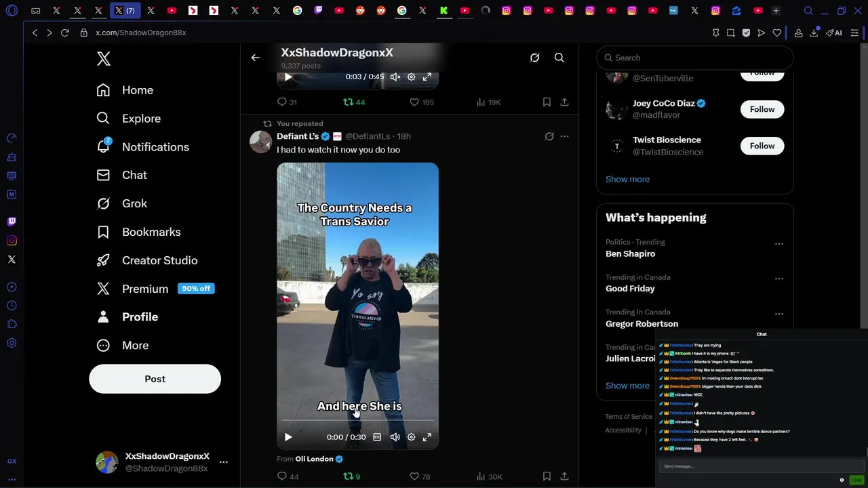Mute the Trans Savior video

coord(395,437)
